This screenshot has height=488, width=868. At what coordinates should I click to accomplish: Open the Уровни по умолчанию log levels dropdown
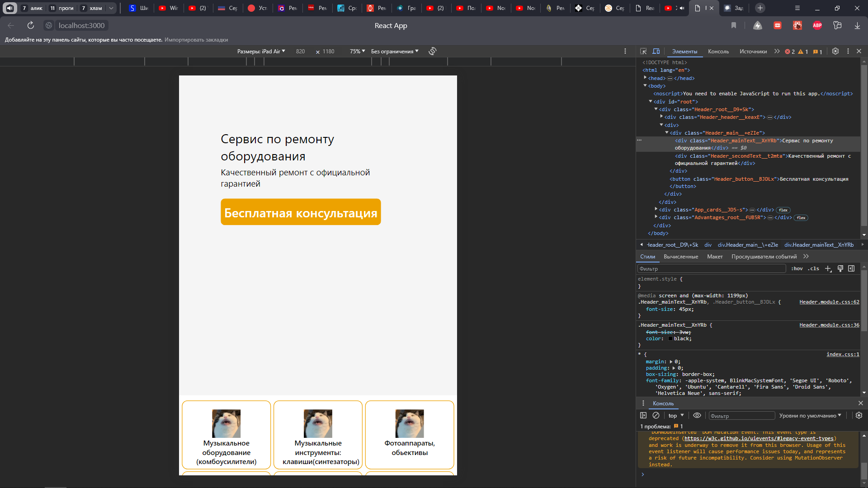(810, 415)
